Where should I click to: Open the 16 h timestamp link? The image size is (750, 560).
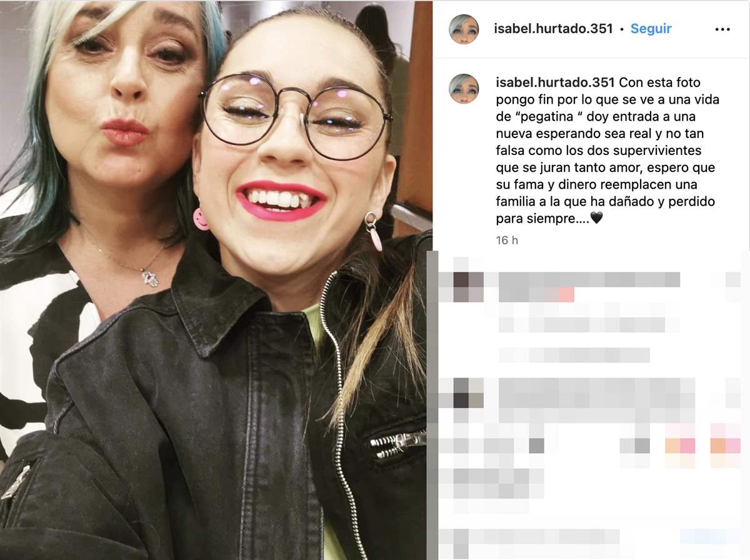click(507, 240)
